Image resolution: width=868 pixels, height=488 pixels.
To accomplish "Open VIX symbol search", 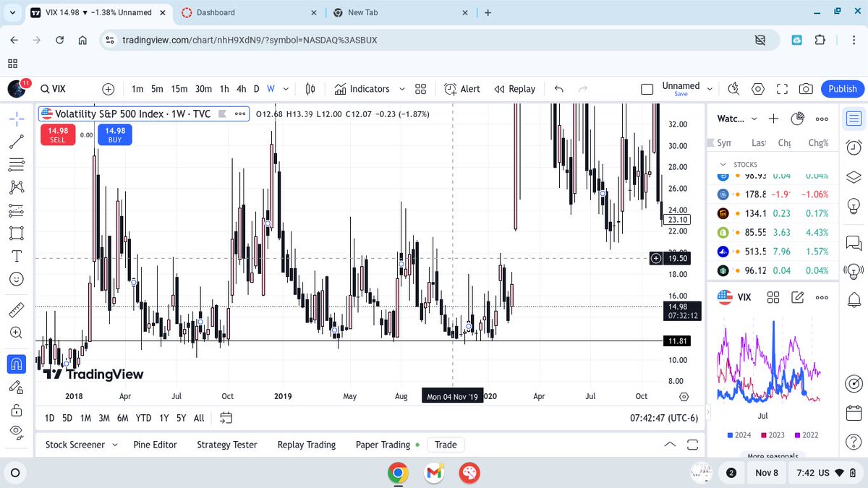I will (x=53, y=89).
